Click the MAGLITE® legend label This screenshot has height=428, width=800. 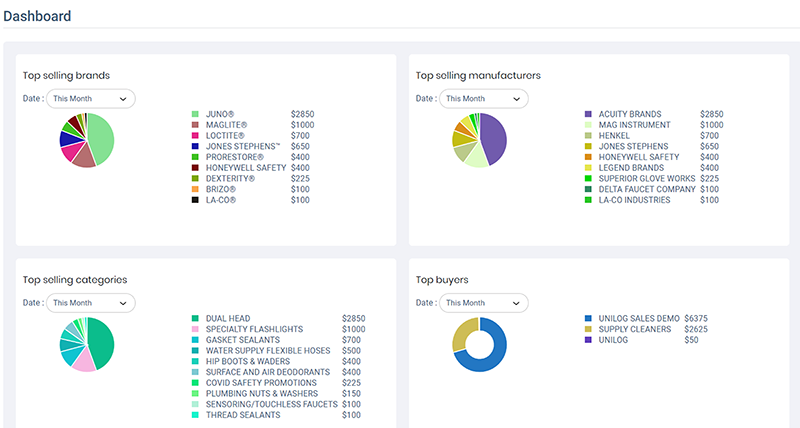(226, 125)
